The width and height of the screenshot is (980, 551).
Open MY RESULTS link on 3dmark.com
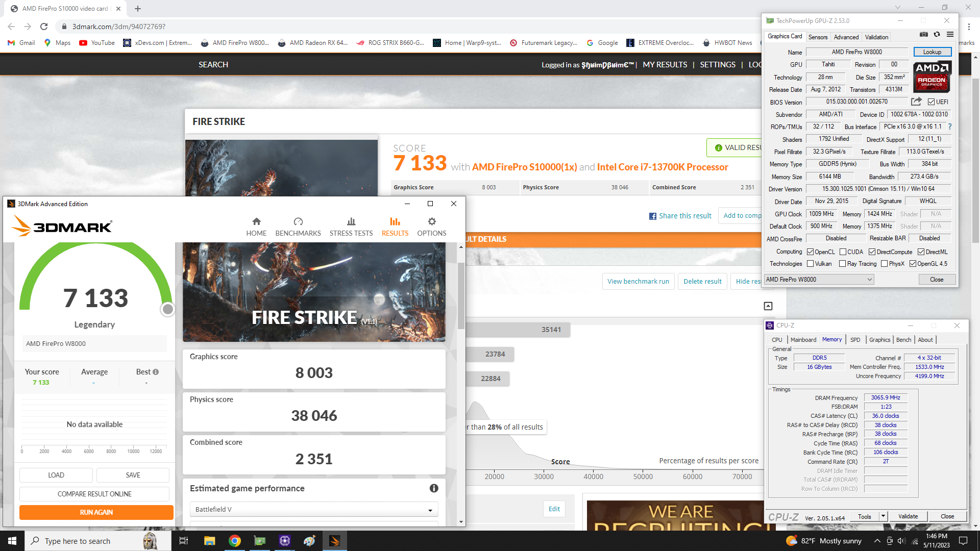(x=665, y=65)
